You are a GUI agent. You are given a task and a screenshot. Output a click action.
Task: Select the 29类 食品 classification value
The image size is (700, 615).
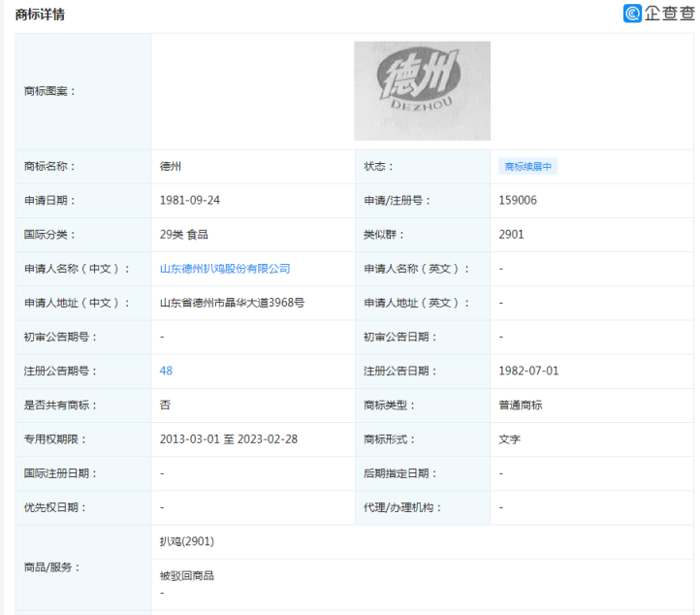point(184,235)
